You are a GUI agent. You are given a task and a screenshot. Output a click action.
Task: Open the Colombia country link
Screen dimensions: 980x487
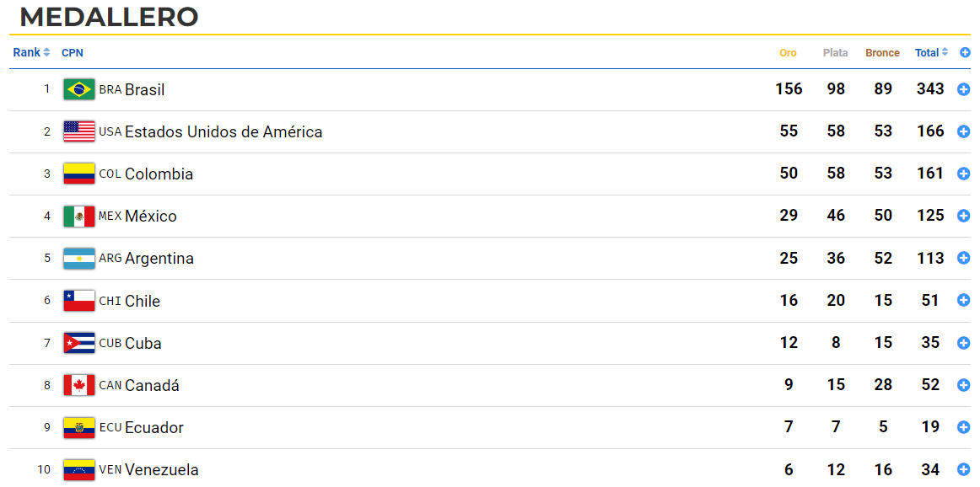tap(159, 174)
